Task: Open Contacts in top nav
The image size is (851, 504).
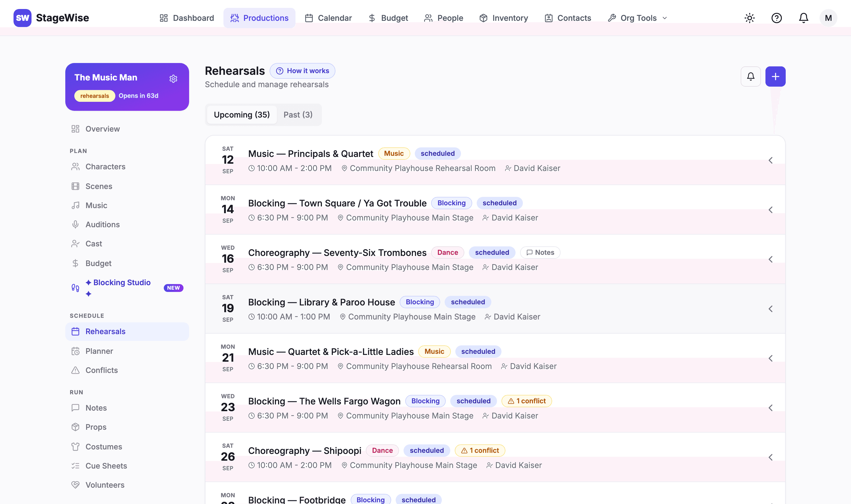Action: tap(568, 18)
